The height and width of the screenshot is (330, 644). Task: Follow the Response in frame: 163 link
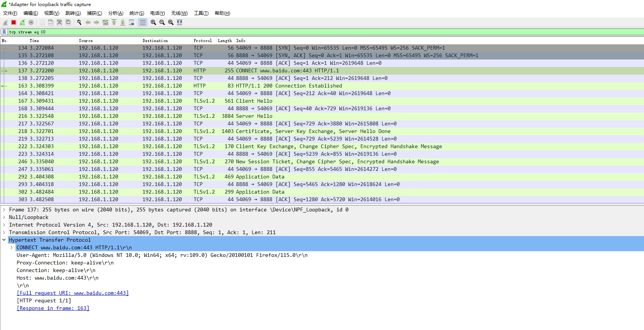tap(53, 308)
